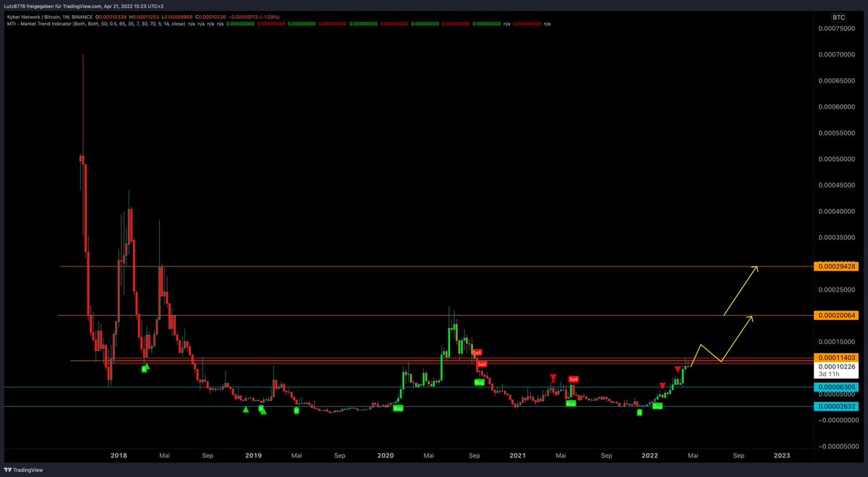Screen dimensions: 868x477
Task: Click the red triangle marker in early 2021
Action: click(553, 378)
